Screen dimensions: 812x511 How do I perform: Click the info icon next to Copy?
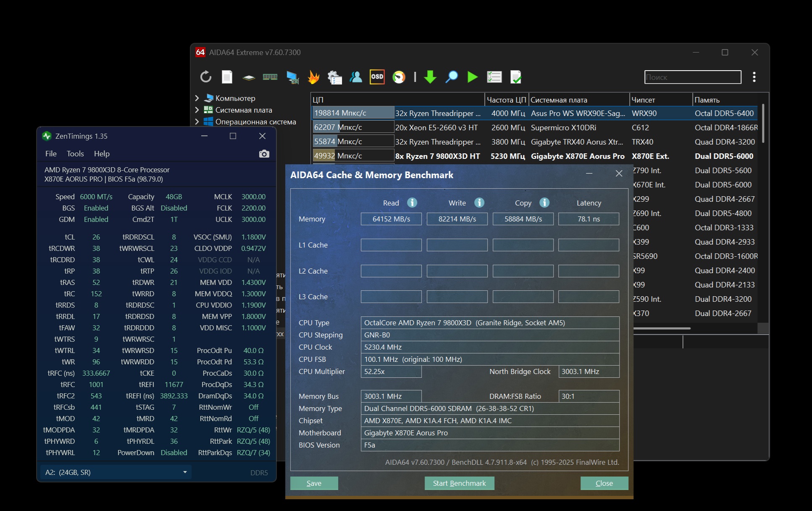coord(544,203)
